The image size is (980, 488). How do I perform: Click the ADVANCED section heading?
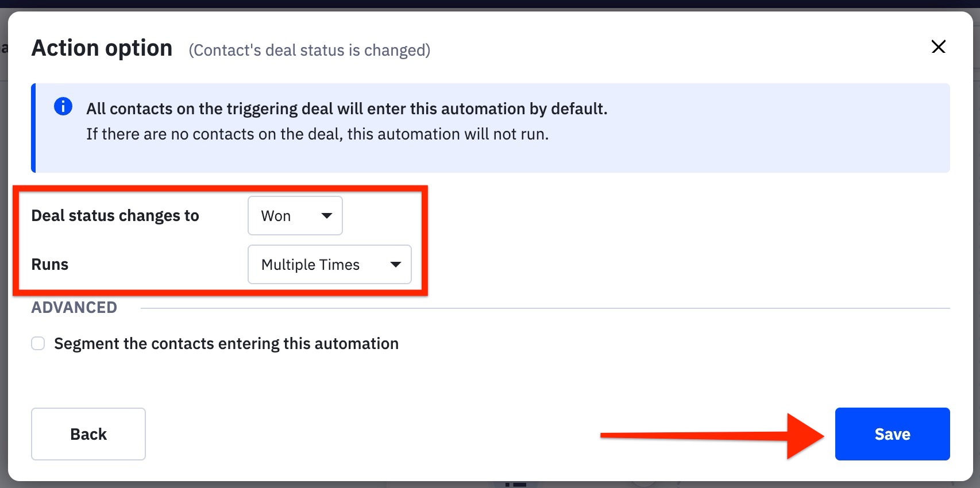[x=74, y=307]
